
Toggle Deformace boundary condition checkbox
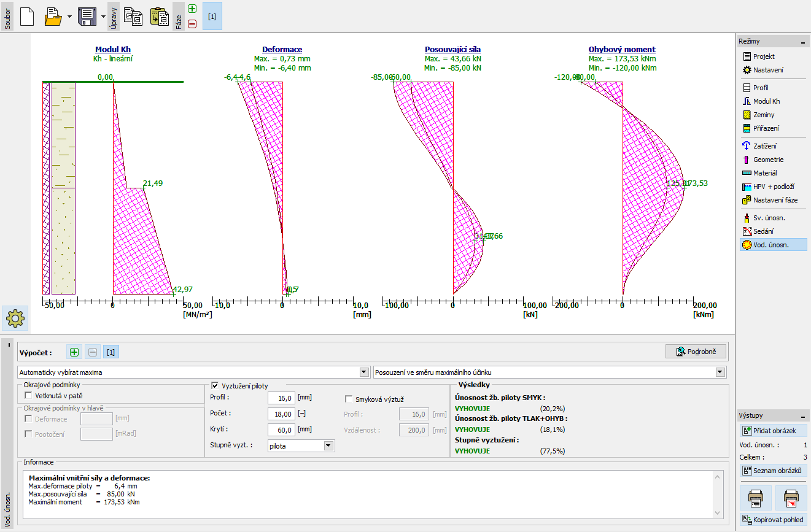[x=28, y=419]
